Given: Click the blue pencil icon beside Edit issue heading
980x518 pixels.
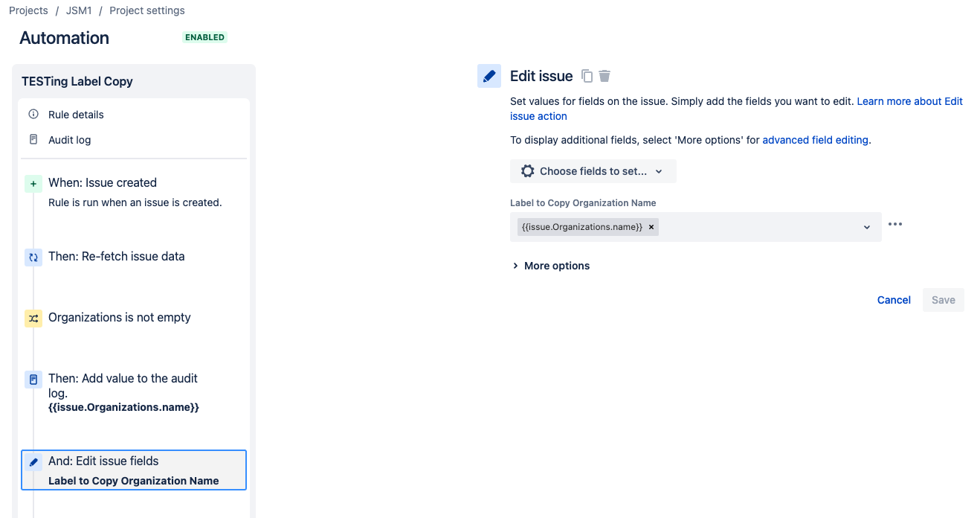Looking at the screenshot, I should tap(488, 75).
